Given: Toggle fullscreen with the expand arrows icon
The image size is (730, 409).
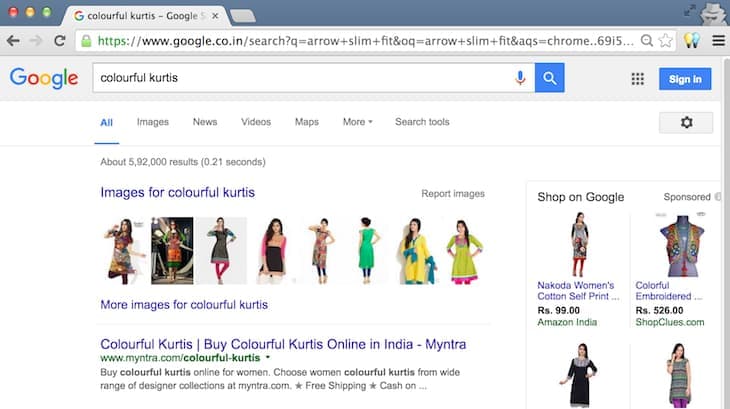Looking at the screenshot, I should pyautogui.click(x=689, y=10).
